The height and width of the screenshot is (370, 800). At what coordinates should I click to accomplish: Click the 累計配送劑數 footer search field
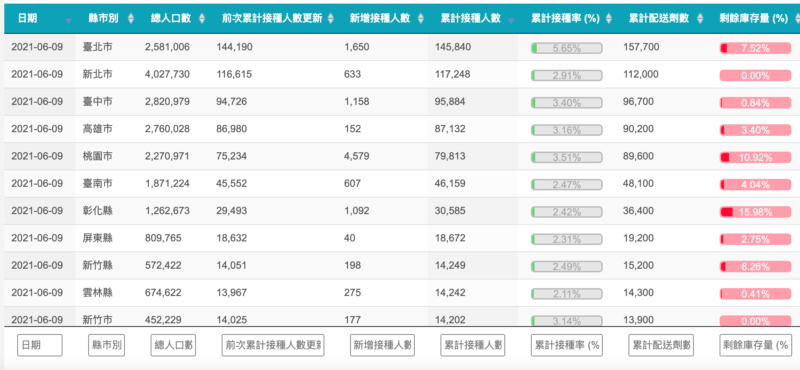[661, 346]
